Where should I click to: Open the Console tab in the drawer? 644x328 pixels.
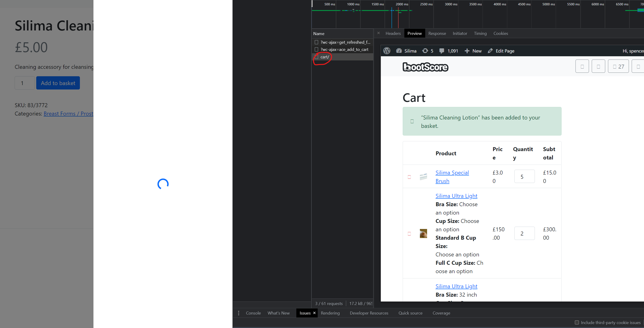[x=253, y=313]
